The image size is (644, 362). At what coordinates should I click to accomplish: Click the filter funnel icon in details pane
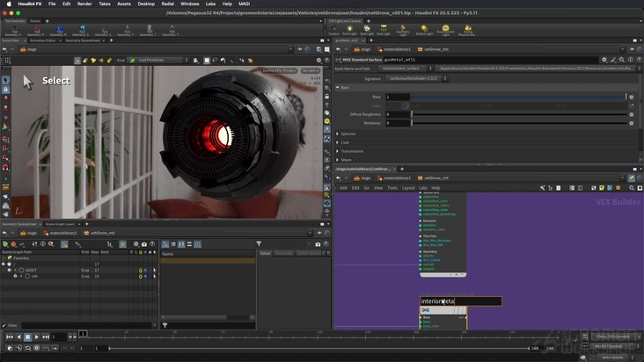point(259,244)
